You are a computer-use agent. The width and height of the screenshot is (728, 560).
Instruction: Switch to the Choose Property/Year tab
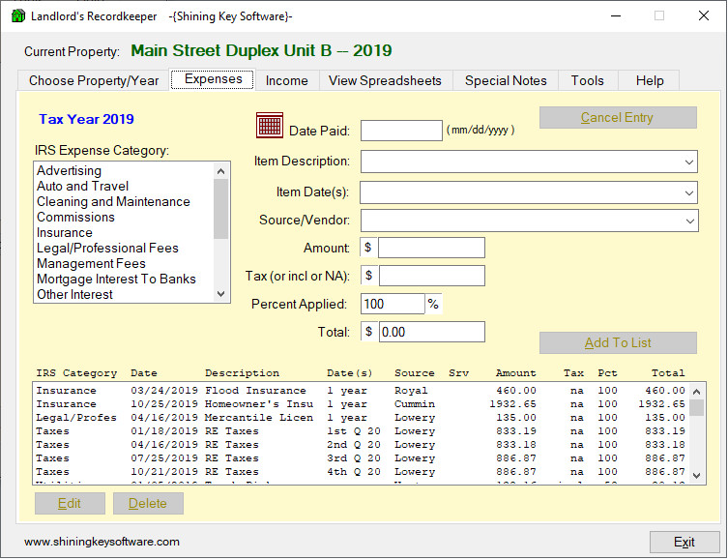pyautogui.click(x=94, y=80)
